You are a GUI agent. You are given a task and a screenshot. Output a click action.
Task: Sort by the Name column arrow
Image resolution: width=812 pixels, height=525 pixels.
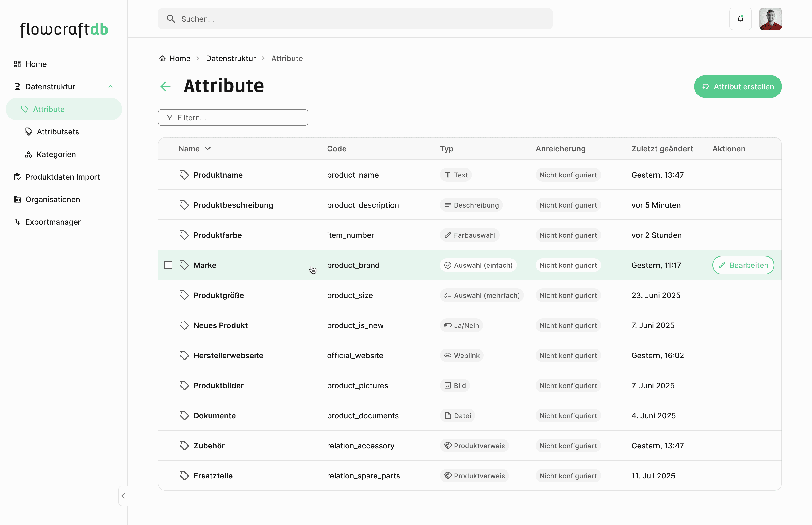(208, 149)
